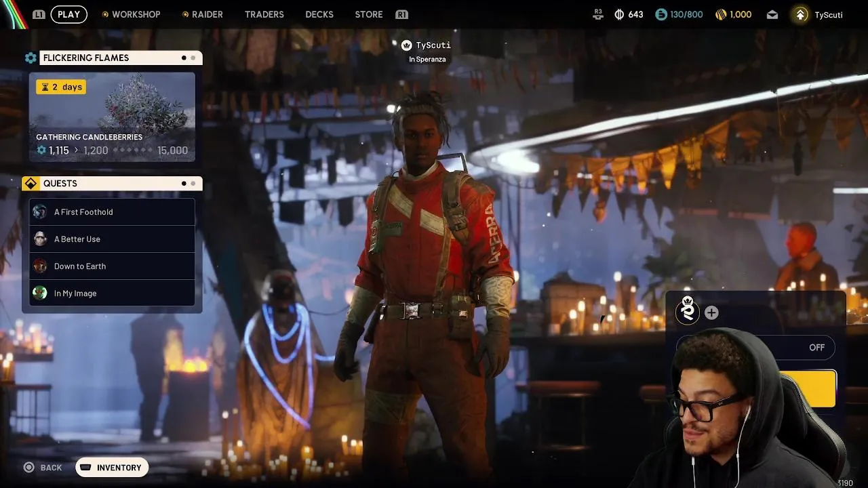Click the party leader emblem icon
This screenshot has width=868, height=488.
coord(688,311)
